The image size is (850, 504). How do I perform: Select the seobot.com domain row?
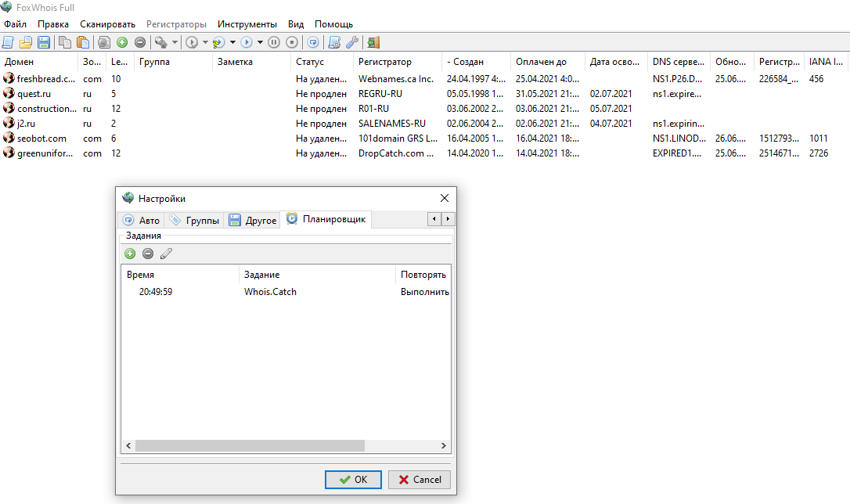(x=425, y=139)
